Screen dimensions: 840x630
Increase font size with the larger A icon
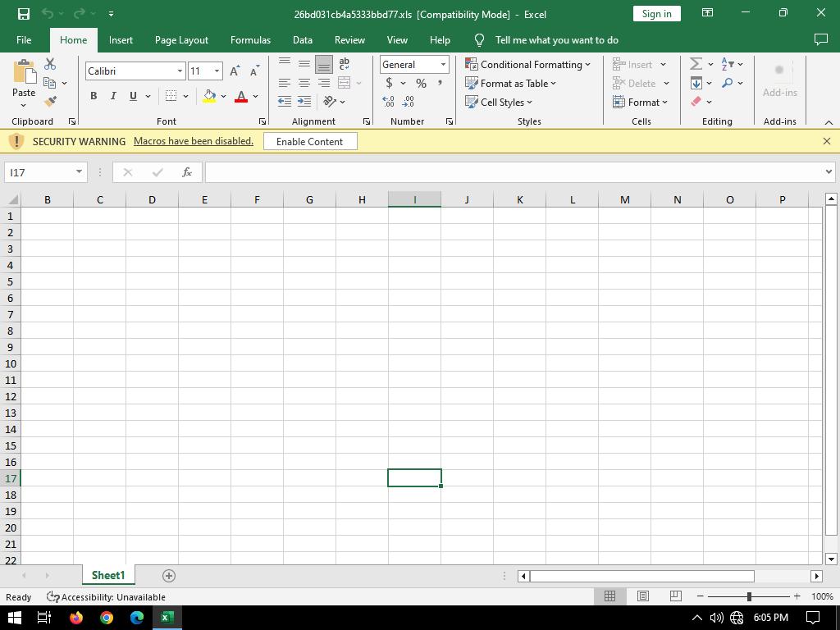pos(235,71)
